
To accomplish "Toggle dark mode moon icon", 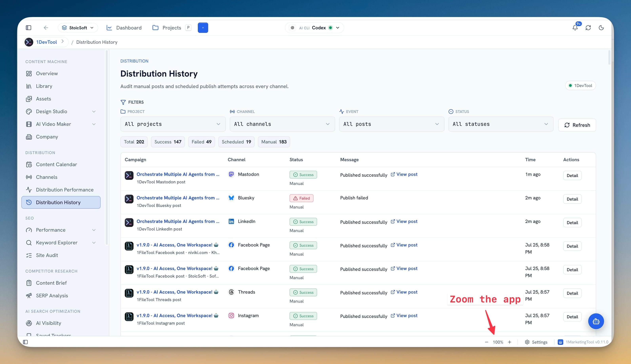I will point(601,28).
